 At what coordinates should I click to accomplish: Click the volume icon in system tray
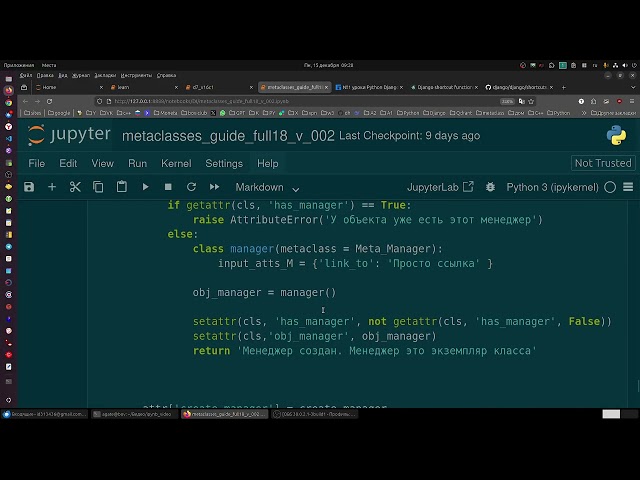625,65
